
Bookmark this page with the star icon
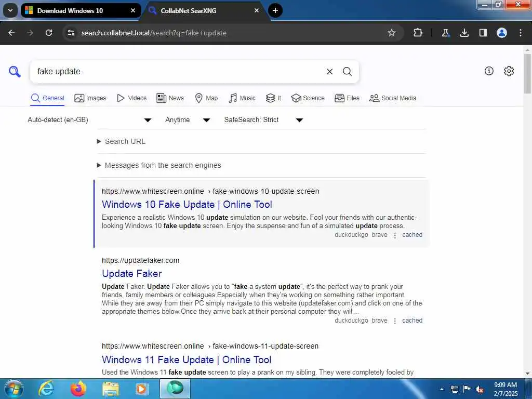(392, 33)
